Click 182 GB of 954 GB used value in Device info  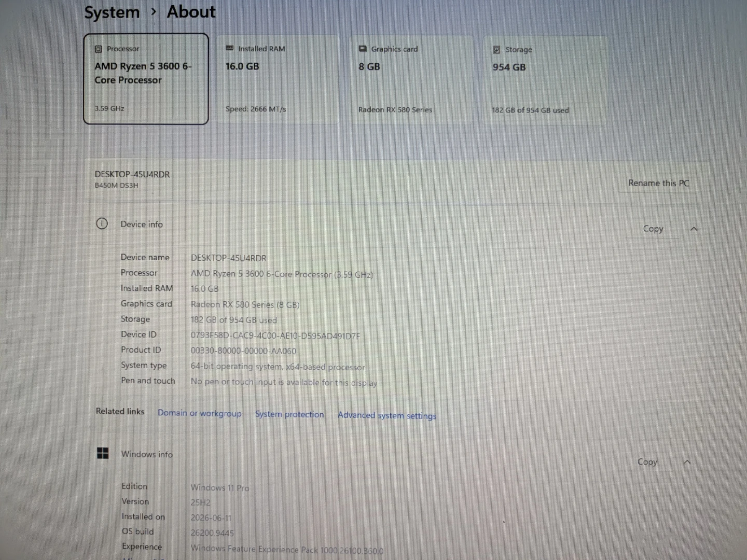[x=234, y=320]
